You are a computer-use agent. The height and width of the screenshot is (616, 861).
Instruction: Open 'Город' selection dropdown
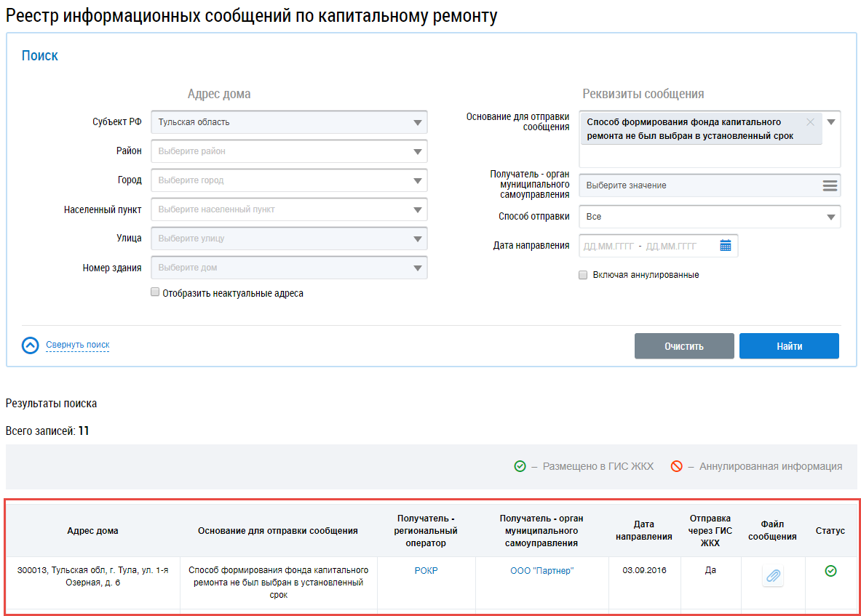[x=417, y=180]
